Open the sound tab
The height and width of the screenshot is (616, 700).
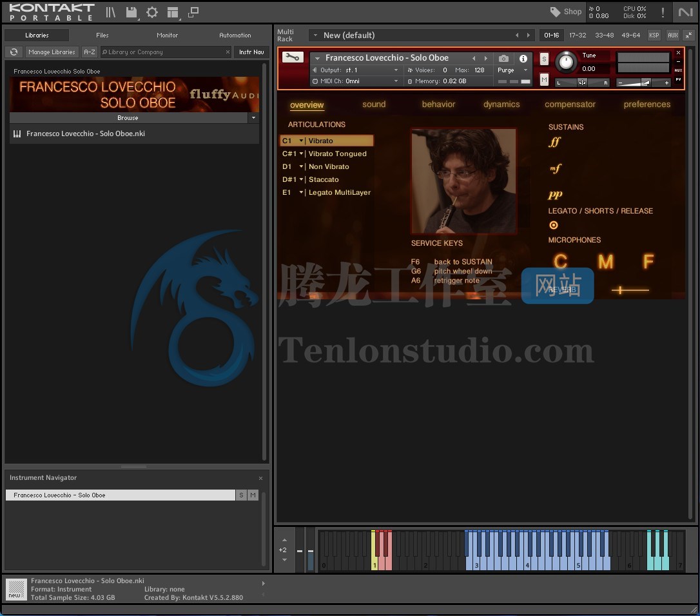(x=374, y=104)
